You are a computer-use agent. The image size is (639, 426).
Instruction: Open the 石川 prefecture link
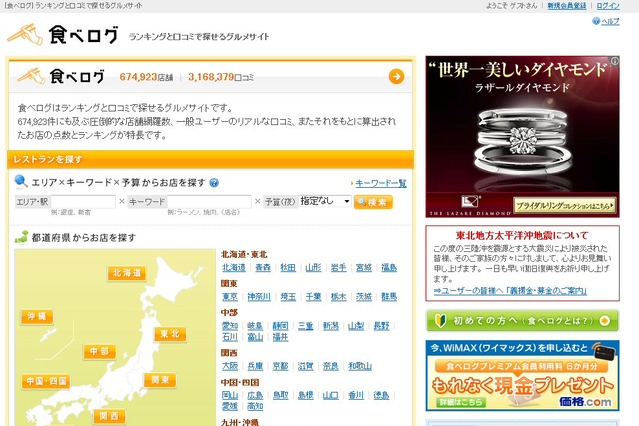[x=230, y=337]
